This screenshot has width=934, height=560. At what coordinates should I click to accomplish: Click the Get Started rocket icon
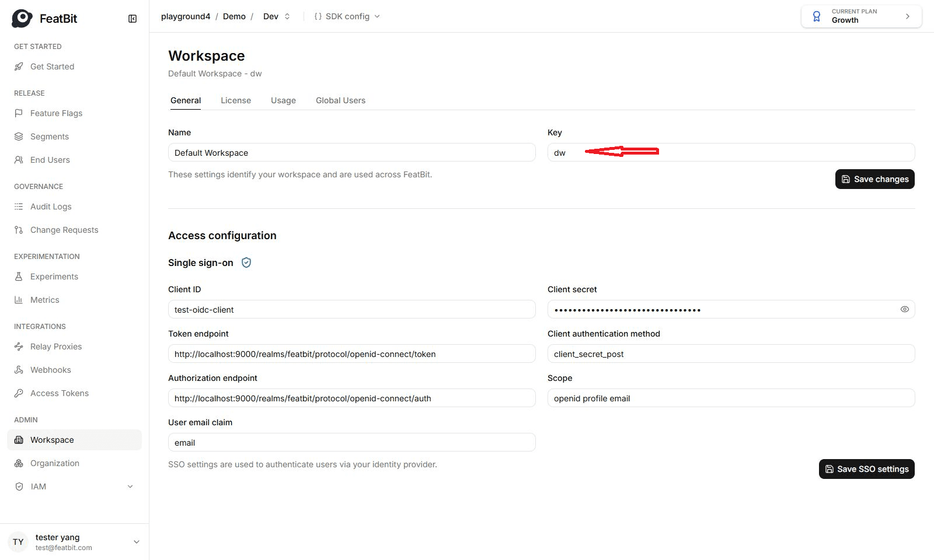(19, 66)
